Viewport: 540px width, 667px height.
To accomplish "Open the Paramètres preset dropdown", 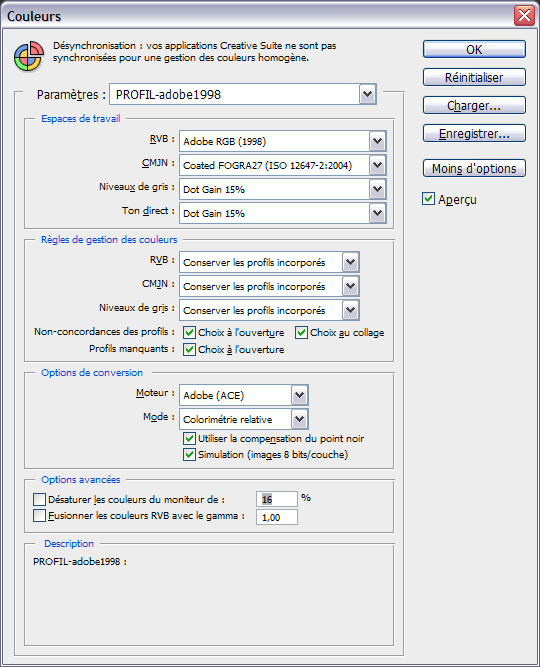I will 243,94.
